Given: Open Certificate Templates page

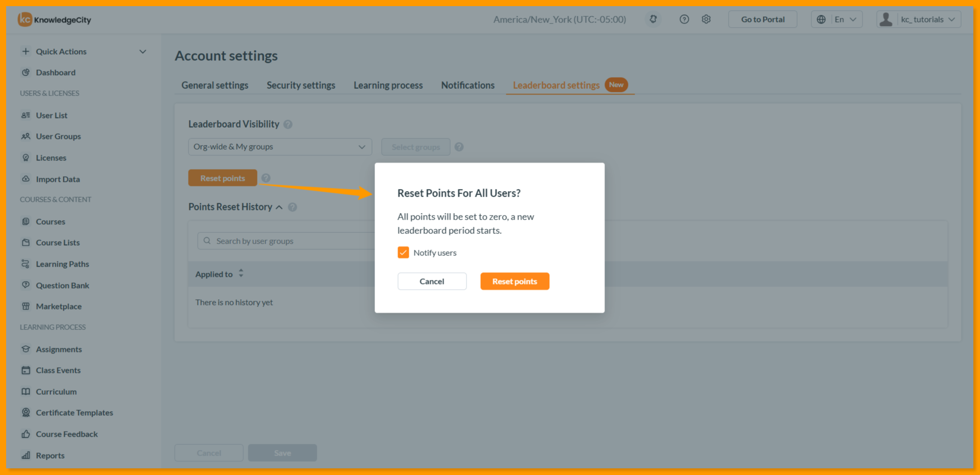Looking at the screenshot, I should (75, 413).
